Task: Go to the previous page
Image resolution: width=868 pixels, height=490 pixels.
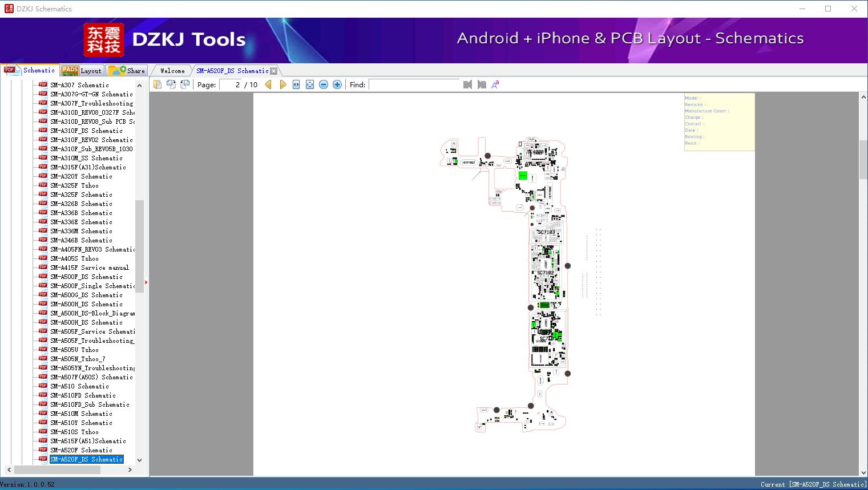Action: pyautogui.click(x=268, y=84)
